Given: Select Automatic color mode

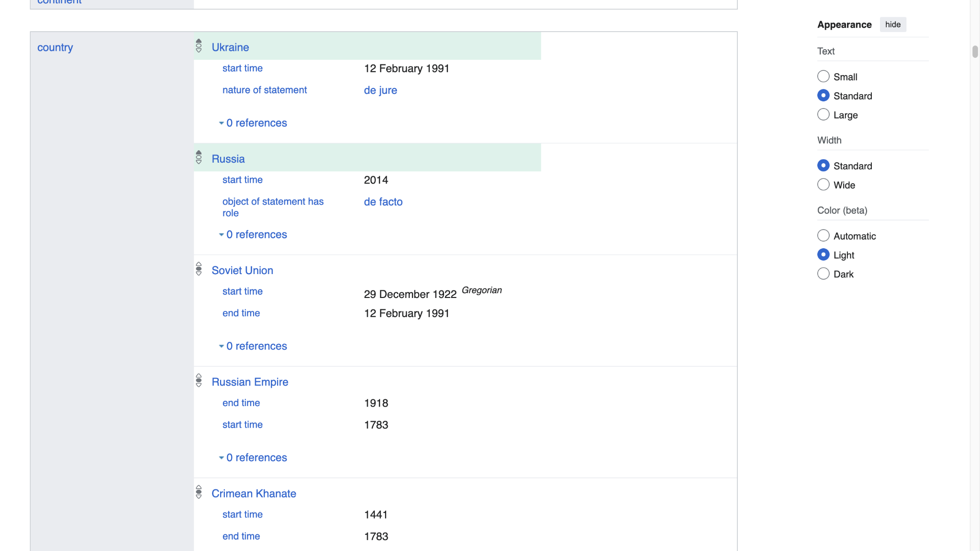Looking at the screenshot, I should coord(823,236).
